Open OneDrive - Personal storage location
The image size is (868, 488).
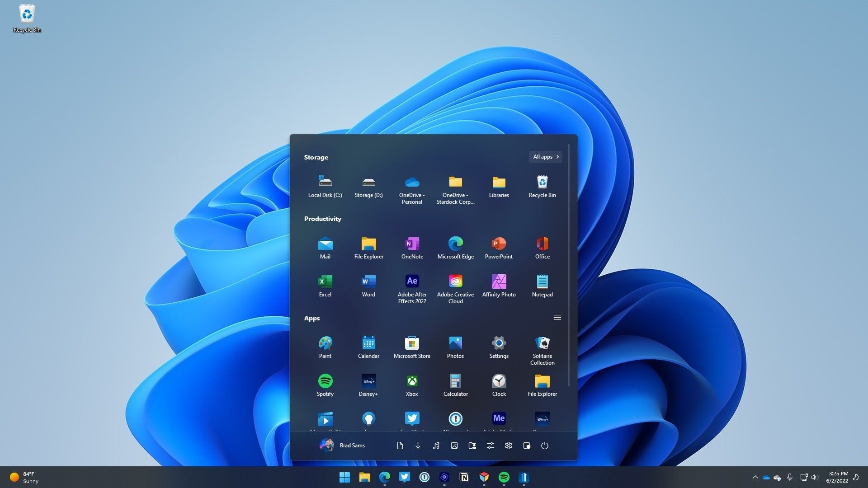click(x=412, y=183)
